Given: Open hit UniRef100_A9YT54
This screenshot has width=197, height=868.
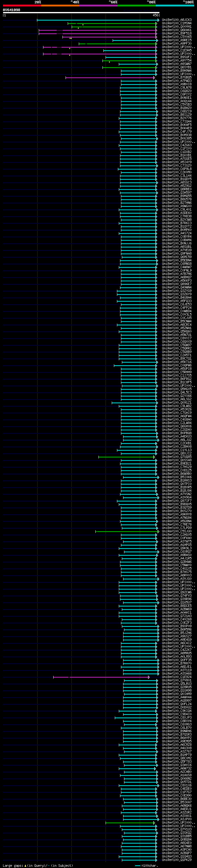Looking at the screenshot, I should pyautogui.click(x=177, y=60).
